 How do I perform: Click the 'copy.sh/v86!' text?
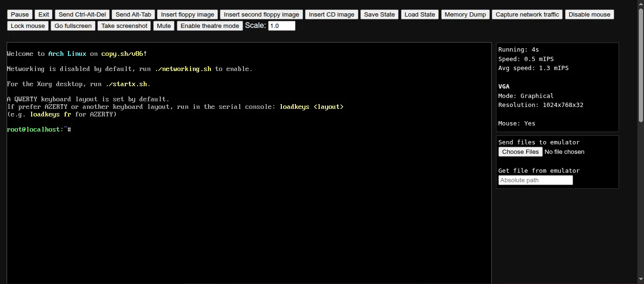[x=124, y=54]
